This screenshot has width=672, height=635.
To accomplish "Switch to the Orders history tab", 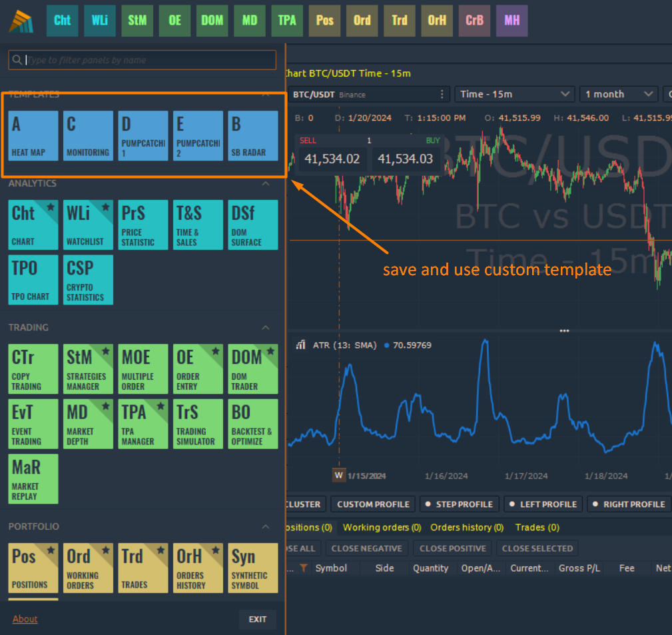I will 467,527.
